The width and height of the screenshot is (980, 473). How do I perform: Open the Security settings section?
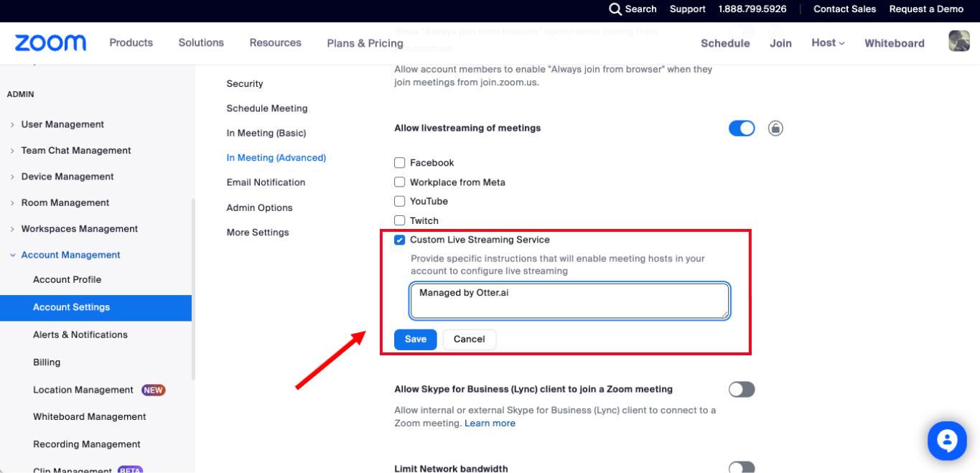[x=245, y=84]
